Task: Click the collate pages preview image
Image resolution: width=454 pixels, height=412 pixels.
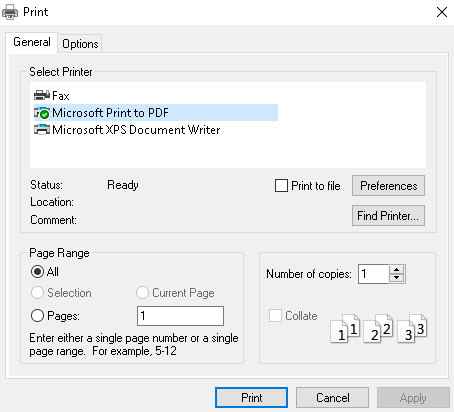Action: click(x=379, y=328)
